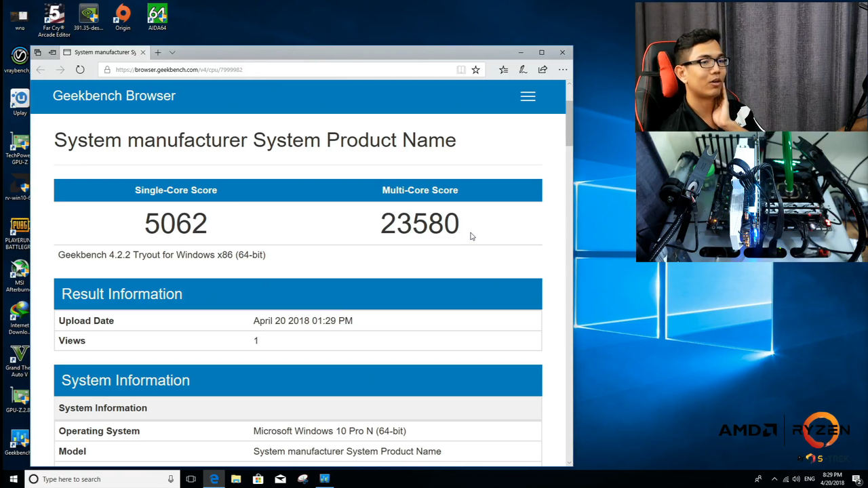Open Edge settings with the ellipsis menu

coord(563,69)
